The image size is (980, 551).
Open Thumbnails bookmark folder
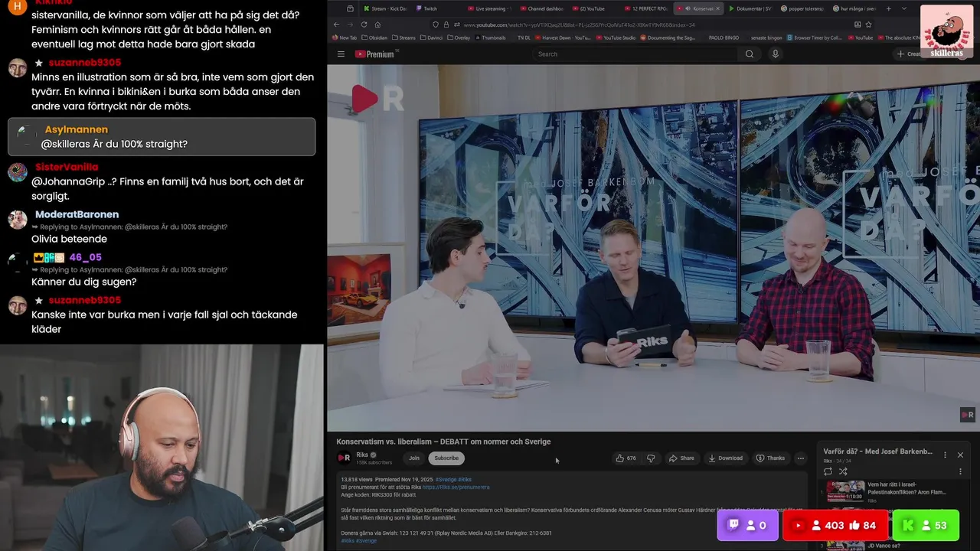(490, 37)
